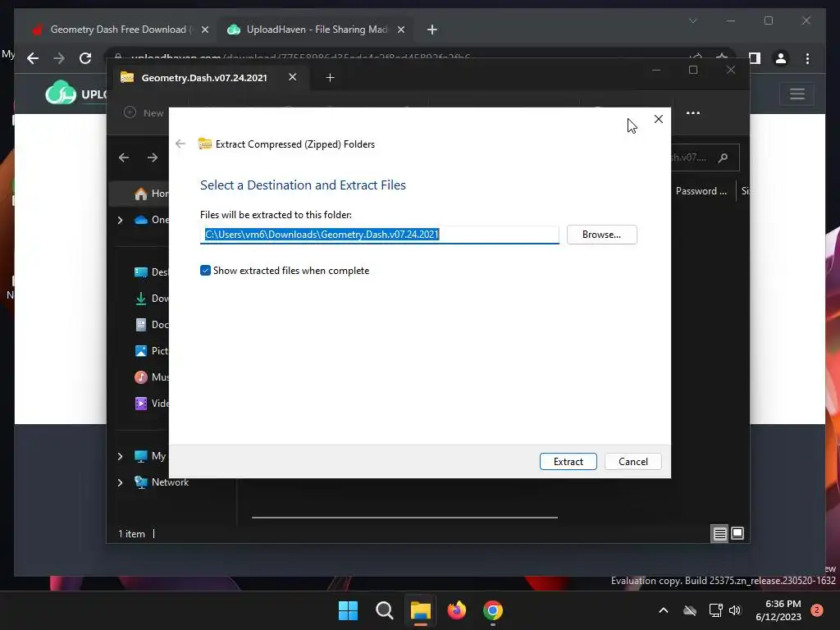The image size is (840, 630).
Task: Open Pictures in File Explorer sidebar
Action: (x=152, y=351)
